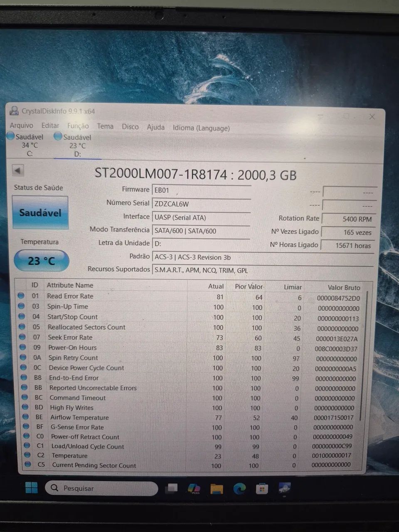Click the supported features field S.M.A.R.T., APM
Viewport: 399px width, 532px height.
[x=263, y=270]
